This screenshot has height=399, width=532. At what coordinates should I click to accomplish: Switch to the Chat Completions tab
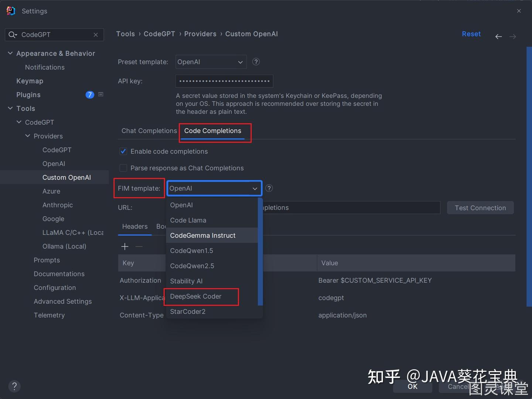click(149, 131)
